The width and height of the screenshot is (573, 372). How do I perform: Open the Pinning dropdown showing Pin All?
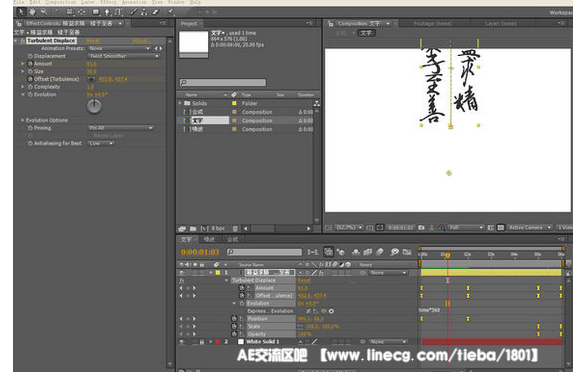121,128
